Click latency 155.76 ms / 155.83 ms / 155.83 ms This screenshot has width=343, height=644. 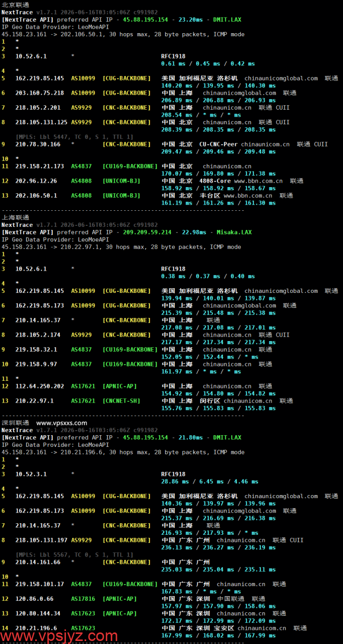click(218, 408)
